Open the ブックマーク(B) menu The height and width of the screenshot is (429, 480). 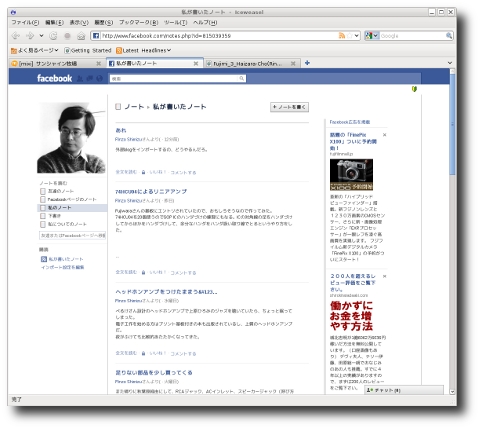[x=138, y=22]
